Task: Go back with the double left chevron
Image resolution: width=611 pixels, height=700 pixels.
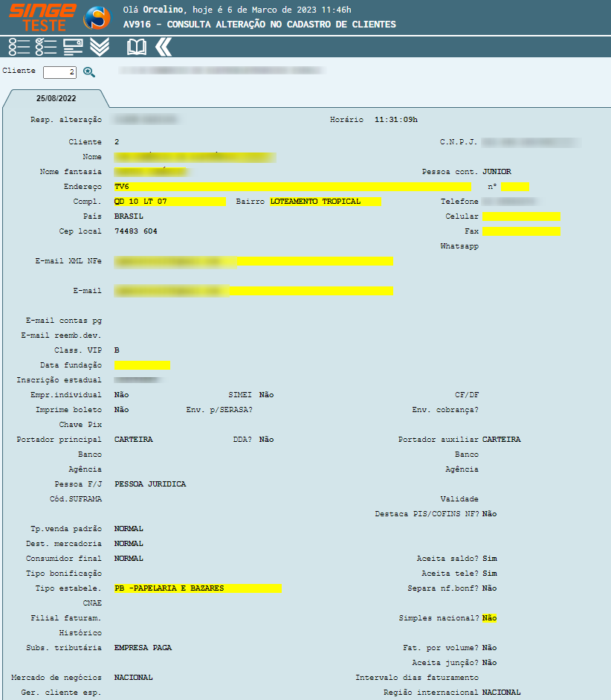Action: [164, 47]
